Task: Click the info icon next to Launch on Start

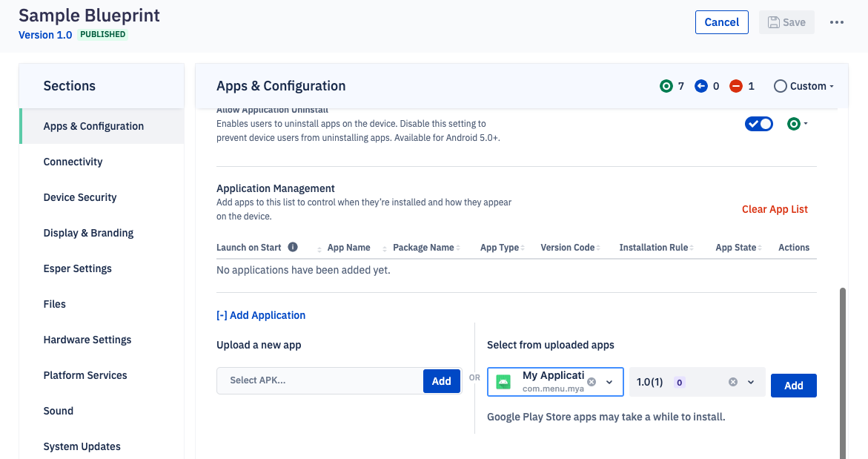Action: click(x=292, y=247)
